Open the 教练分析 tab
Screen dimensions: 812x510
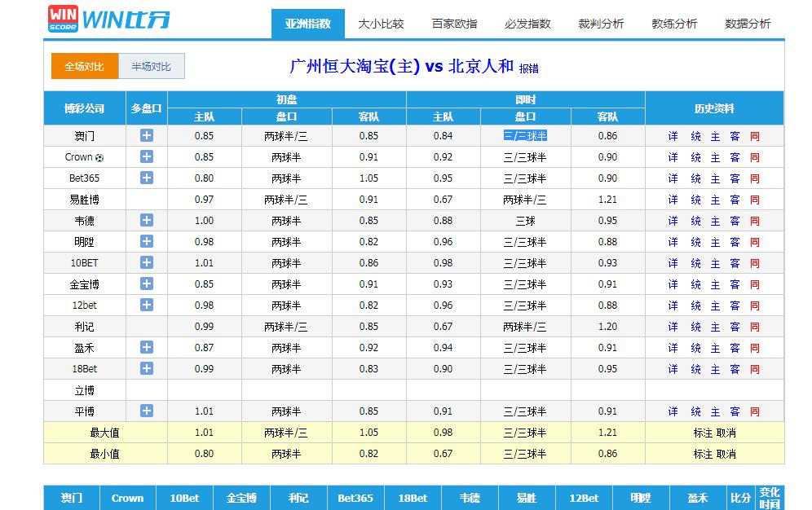click(675, 24)
